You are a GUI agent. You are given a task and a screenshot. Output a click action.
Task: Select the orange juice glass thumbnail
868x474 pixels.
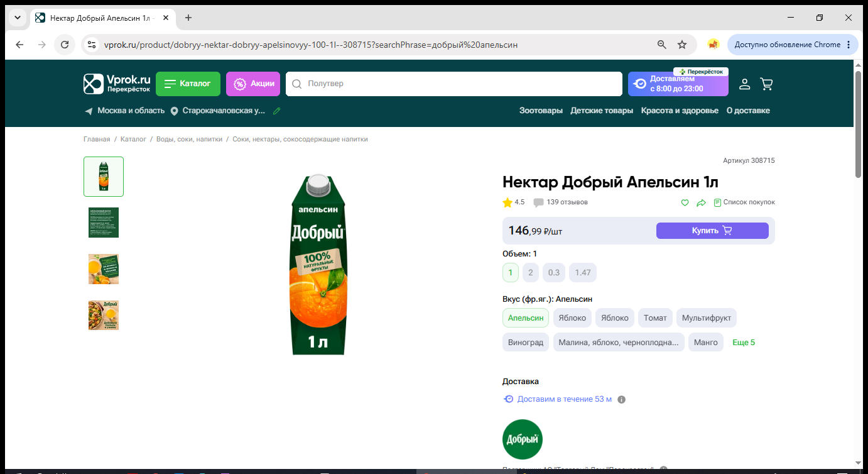point(104,269)
